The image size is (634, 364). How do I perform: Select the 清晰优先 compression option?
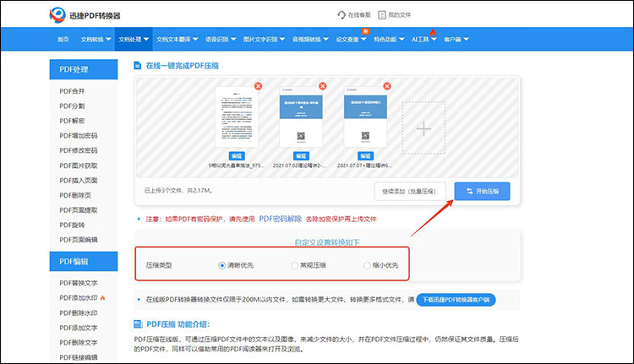click(221, 265)
